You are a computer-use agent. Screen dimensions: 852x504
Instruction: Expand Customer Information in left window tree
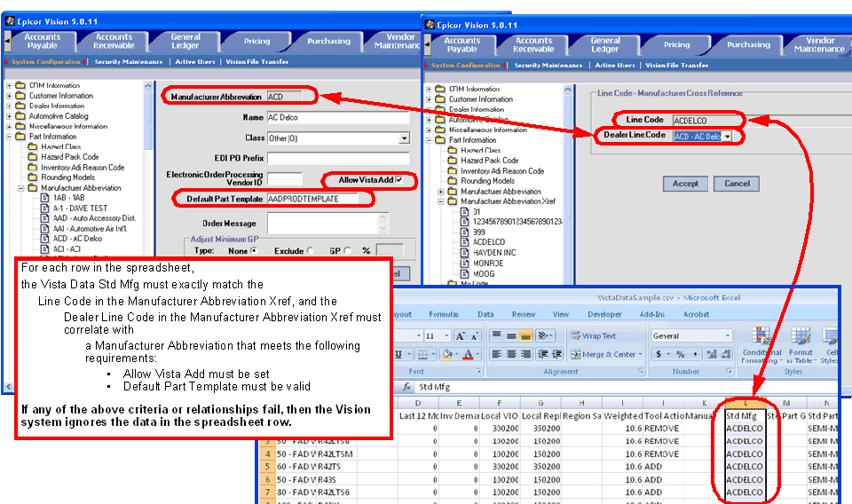click(9, 96)
